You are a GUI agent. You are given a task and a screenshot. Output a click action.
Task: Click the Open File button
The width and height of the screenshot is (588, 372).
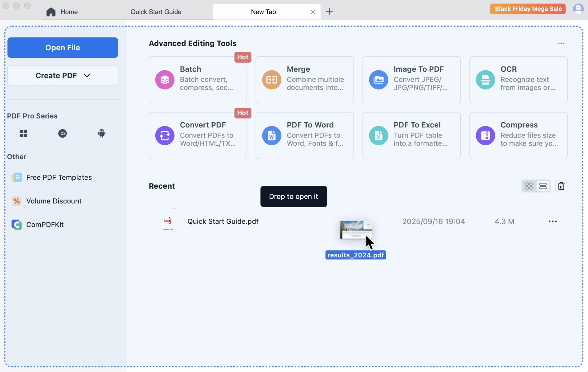point(63,48)
